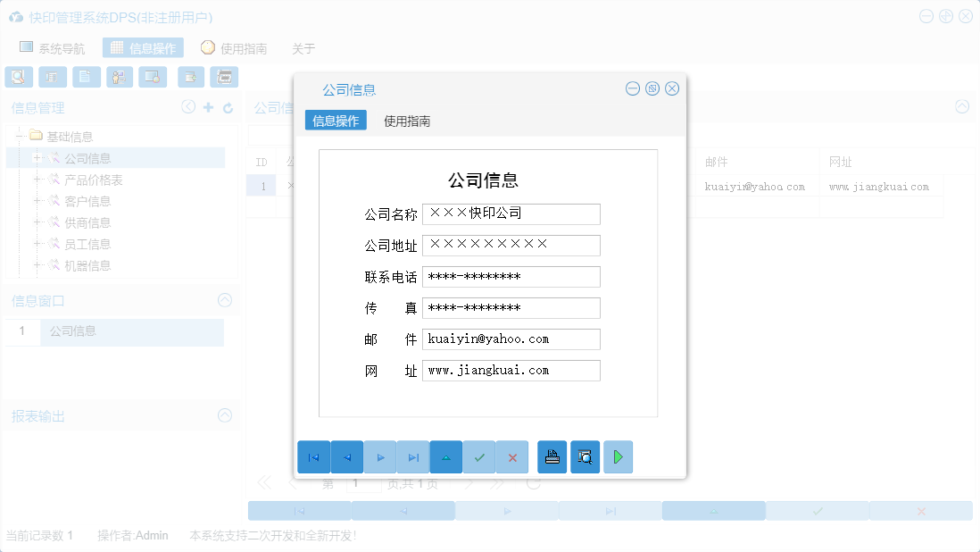Collapse the 信息窗口 panel
The height and width of the screenshot is (552, 980).
tap(225, 300)
